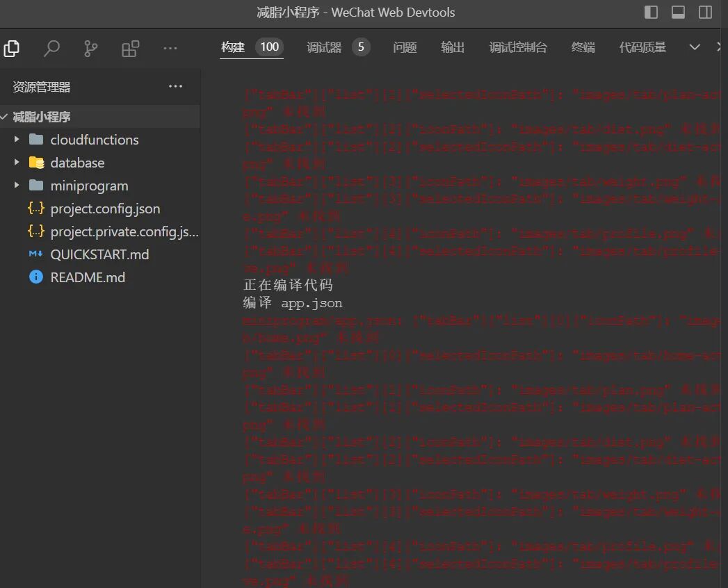Open the Source Control branch icon
This screenshot has height=588, width=728.
coord(90,48)
